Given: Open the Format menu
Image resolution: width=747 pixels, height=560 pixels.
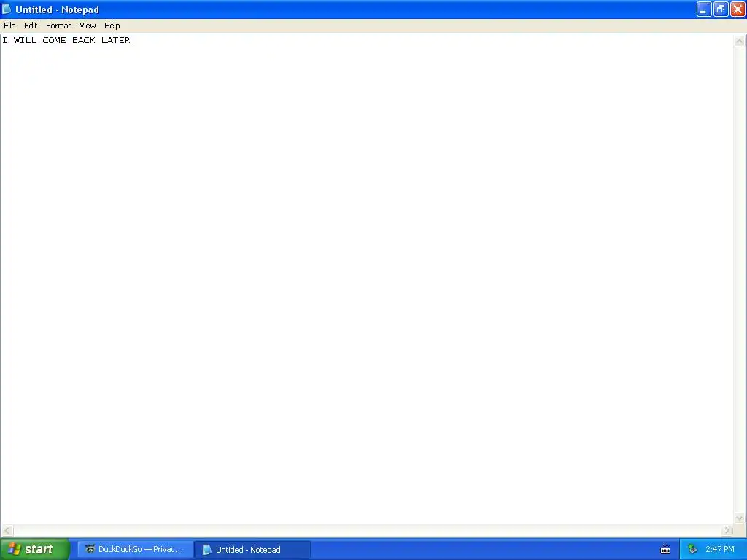Looking at the screenshot, I should (58, 26).
